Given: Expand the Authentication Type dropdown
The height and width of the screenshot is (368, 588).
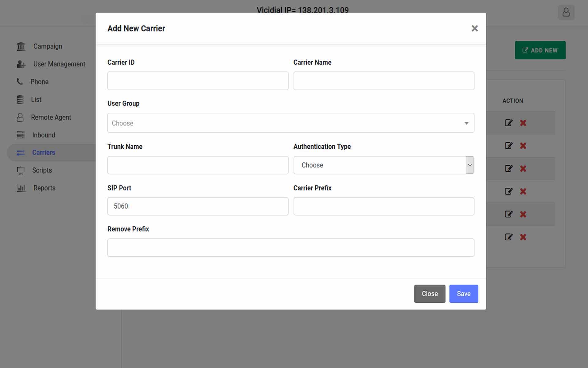Looking at the screenshot, I should point(383,165).
